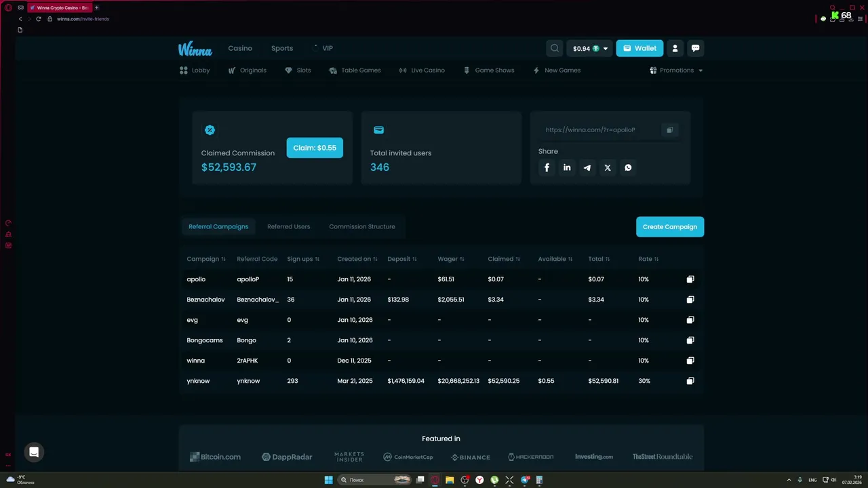The image size is (868, 488).
Task: Share referral link via Telegram
Action: (587, 167)
